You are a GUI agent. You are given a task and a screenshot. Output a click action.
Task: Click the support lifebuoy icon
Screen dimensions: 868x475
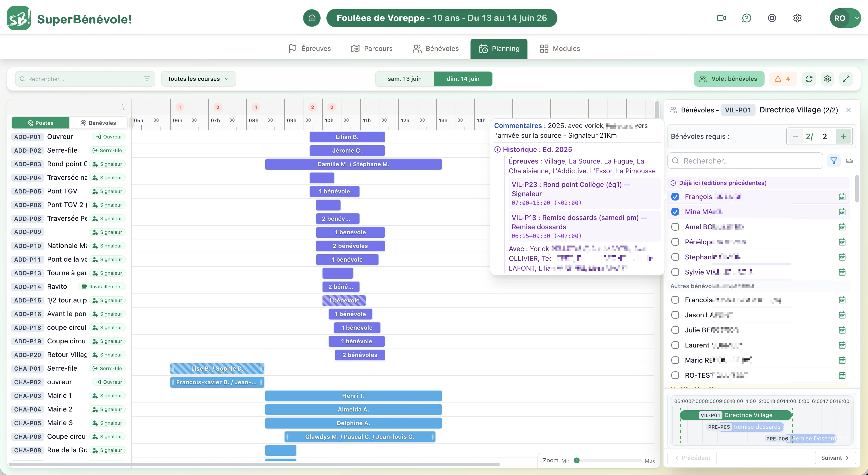pyautogui.click(x=772, y=18)
